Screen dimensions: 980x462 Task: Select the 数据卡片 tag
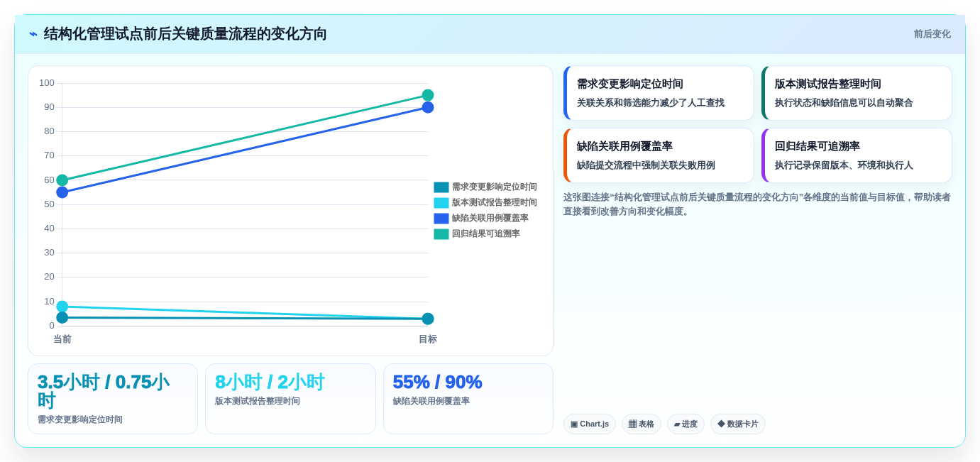738,424
